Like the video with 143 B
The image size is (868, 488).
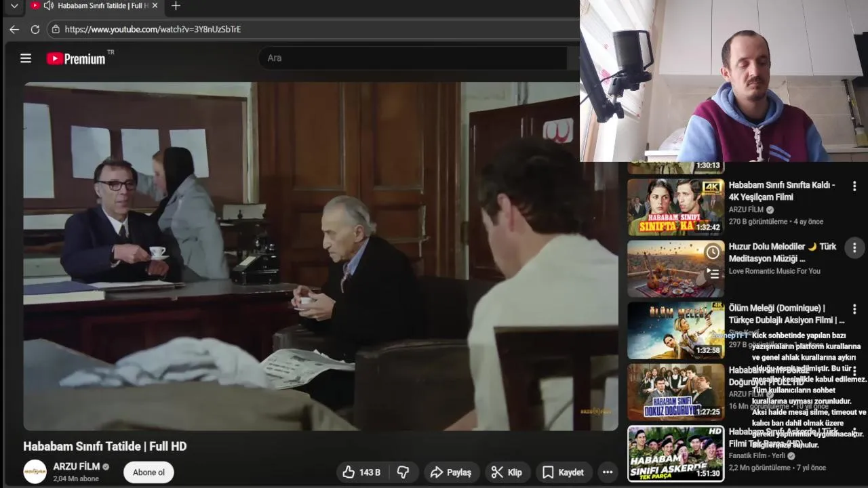tap(362, 472)
